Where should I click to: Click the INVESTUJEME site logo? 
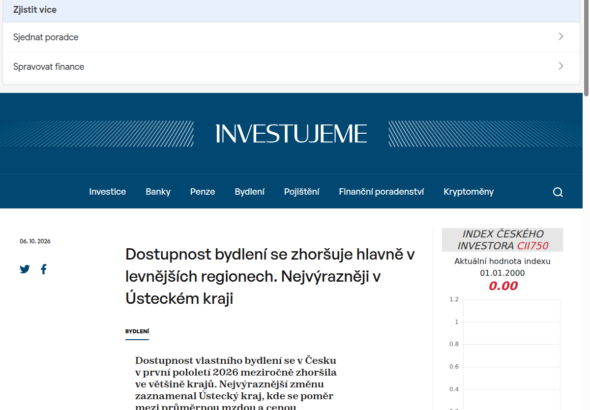point(291,134)
